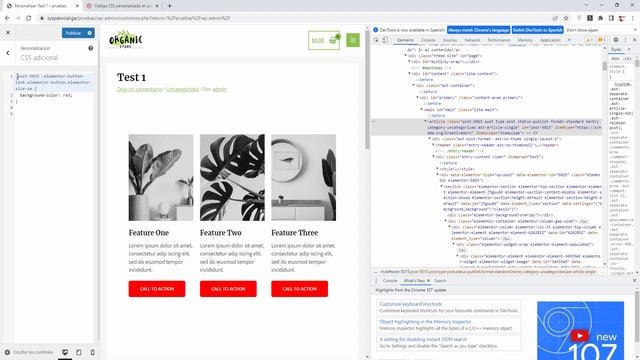640x360 pixels.
Task: Open DevTools three-dot customize menu
Action: point(625,40)
